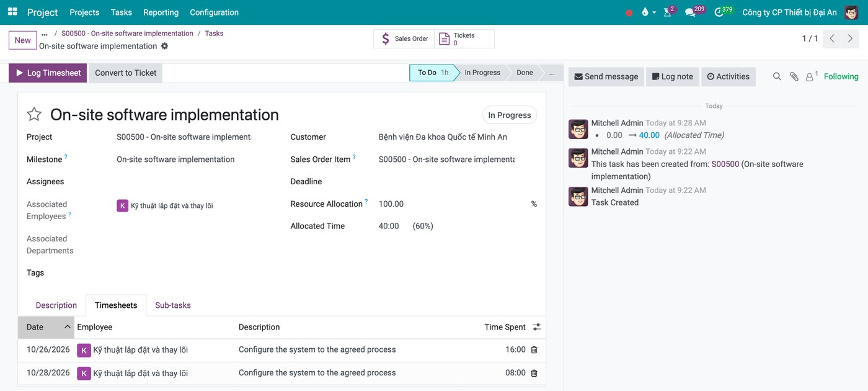Open the gear actions menu beside task name
This screenshot has height=391, width=868.
[164, 46]
